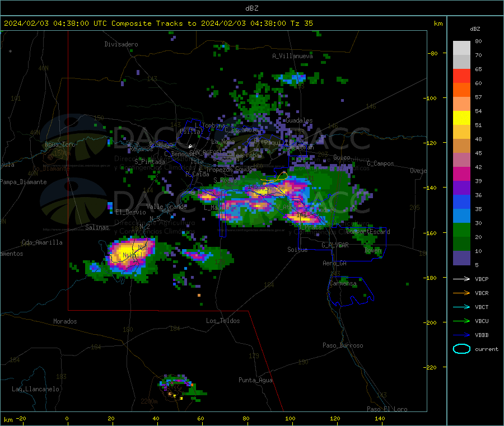The height and width of the screenshot is (426, 504).
Task: Click the 'Paso_El_Loro' map label
Action: click(x=387, y=409)
